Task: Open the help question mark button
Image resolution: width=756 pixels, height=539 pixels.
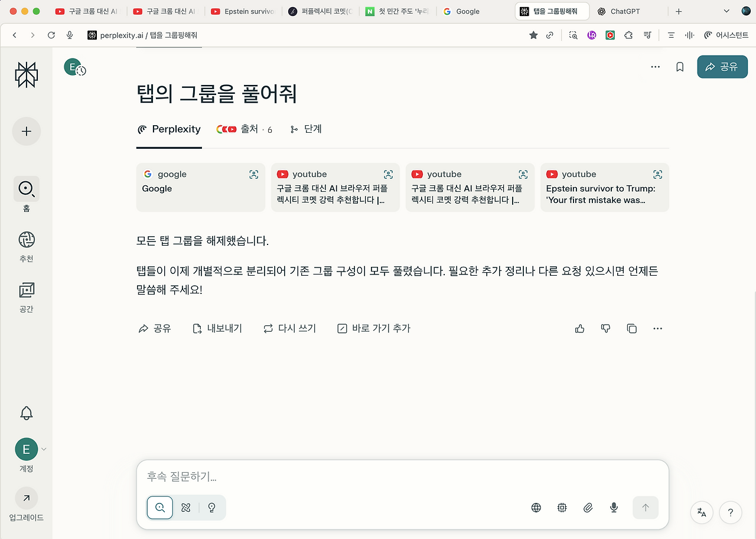Action: (x=731, y=512)
